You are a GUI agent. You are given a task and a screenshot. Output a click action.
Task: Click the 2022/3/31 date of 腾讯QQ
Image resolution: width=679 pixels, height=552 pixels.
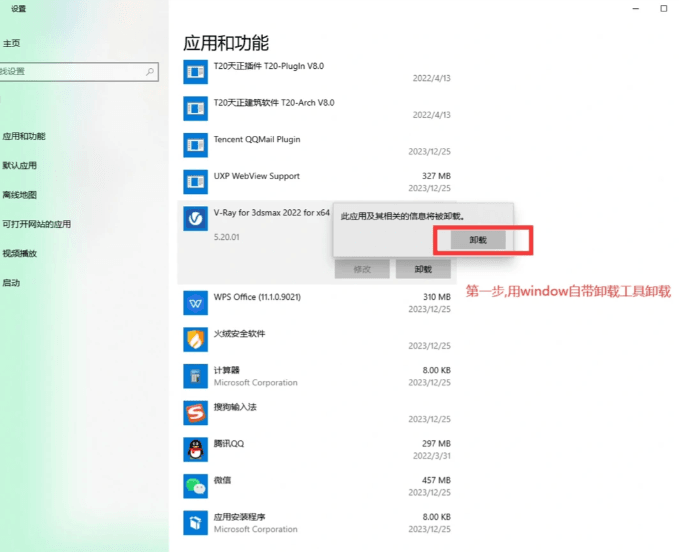coord(432,456)
